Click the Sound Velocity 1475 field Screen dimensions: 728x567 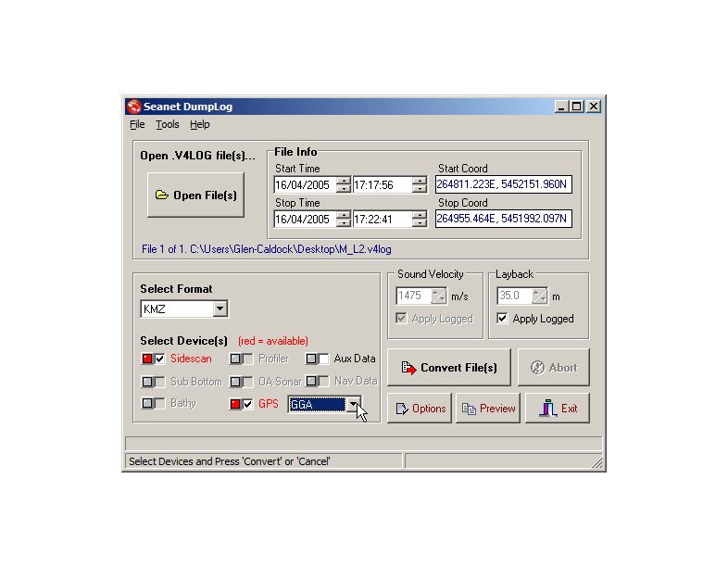tap(413, 296)
